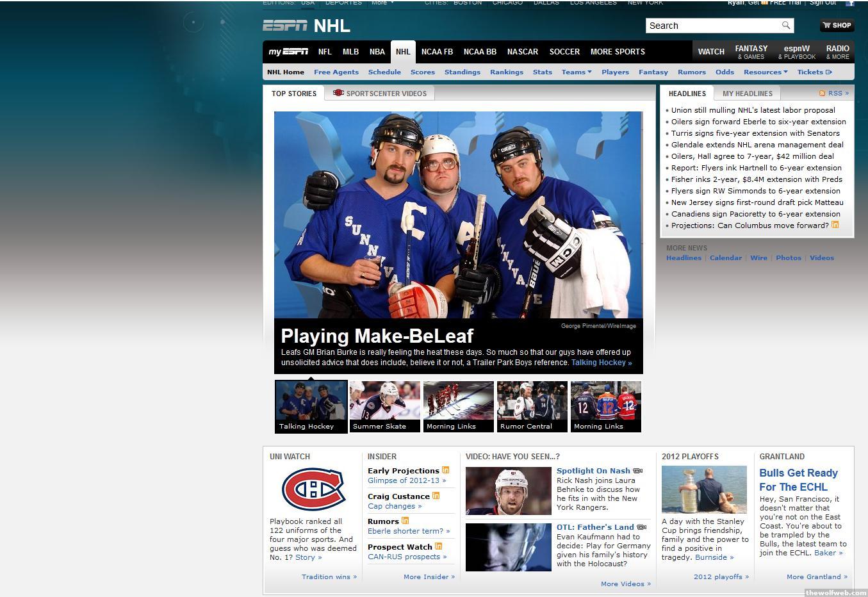The height and width of the screenshot is (597, 868).
Task: Switch to the My Headlines tab
Action: [x=748, y=94]
